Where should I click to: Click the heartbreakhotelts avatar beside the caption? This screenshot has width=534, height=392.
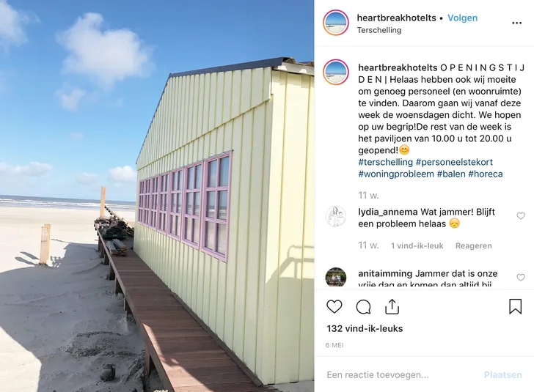(x=336, y=72)
